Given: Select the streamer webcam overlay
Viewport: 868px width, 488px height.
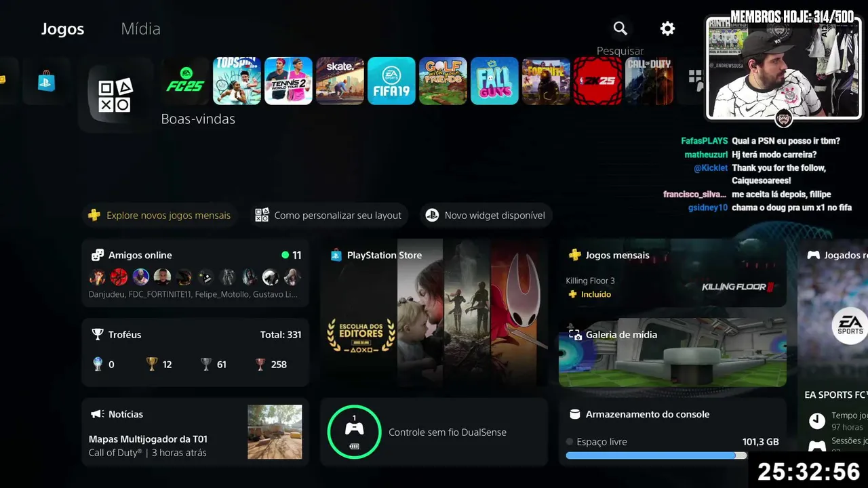Looking at the screenshot, I should pos(783,68).
